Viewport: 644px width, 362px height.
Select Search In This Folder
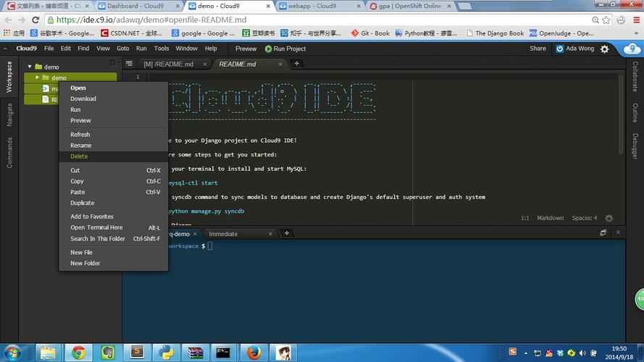(x=113, y=238)
